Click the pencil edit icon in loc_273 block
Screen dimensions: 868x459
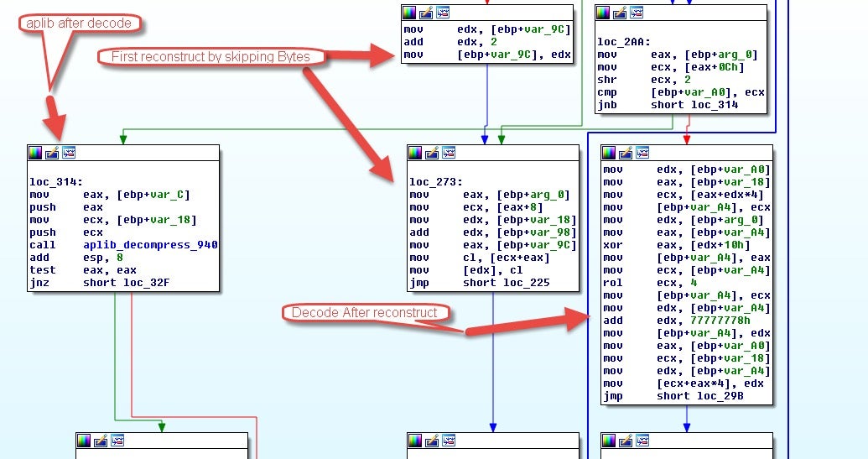click(x=432, y=153)
